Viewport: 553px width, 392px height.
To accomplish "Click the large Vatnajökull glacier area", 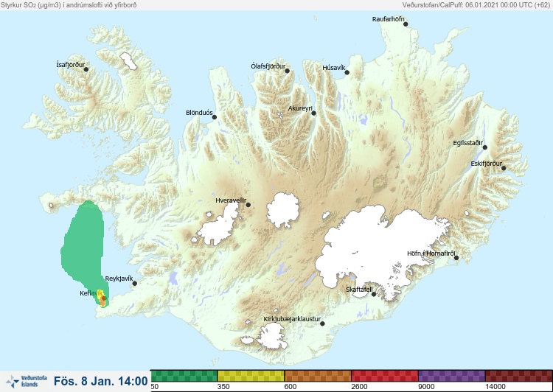I will click(x=381, y=251).
